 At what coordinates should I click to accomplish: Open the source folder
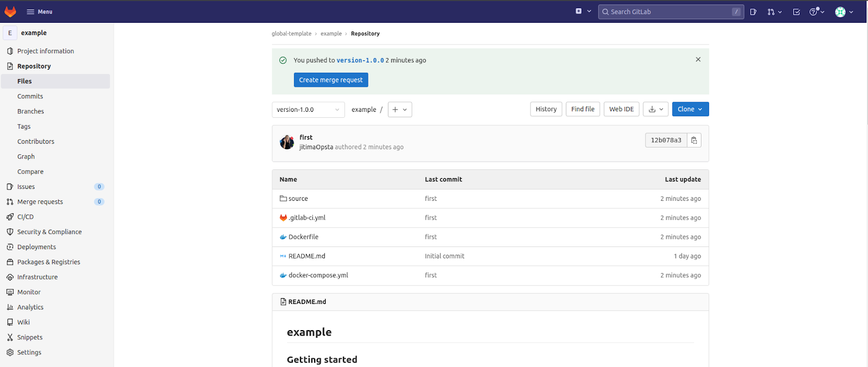[298, 199]
